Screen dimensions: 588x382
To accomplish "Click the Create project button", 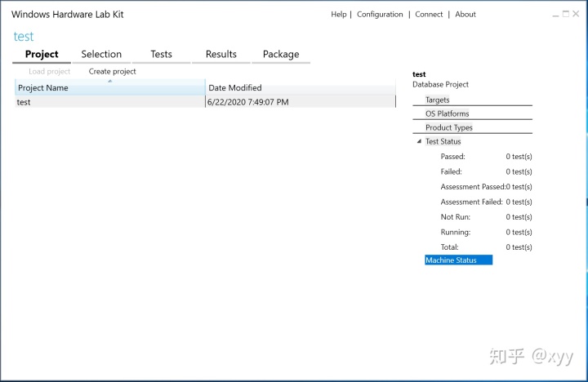I will point(112,71).
